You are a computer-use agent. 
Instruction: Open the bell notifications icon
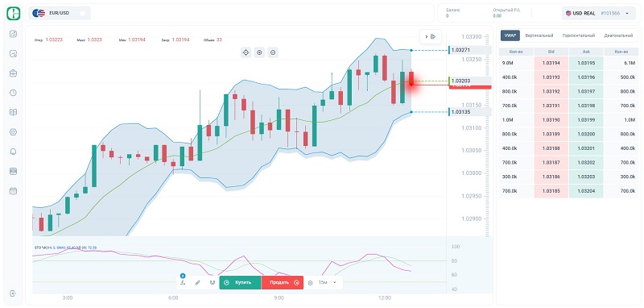pyautogui.click(x=13, y=152)
